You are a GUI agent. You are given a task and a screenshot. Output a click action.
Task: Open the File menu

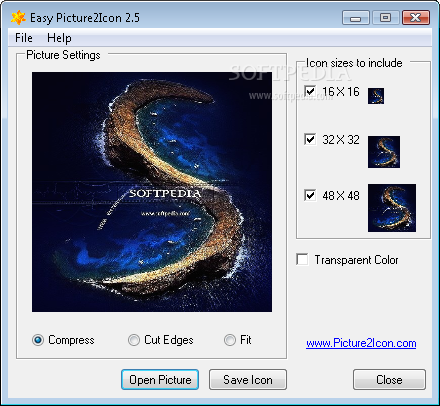click(24, 38)
